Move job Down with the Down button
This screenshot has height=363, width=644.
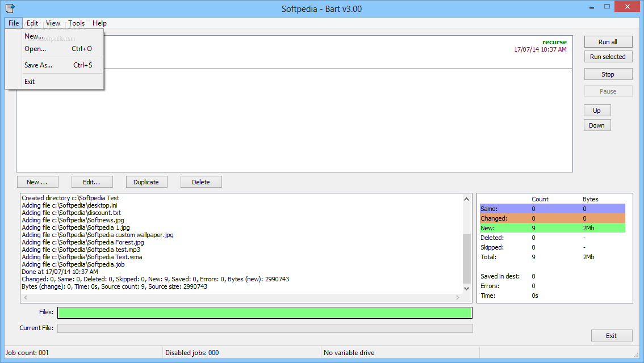click(597, 125)
